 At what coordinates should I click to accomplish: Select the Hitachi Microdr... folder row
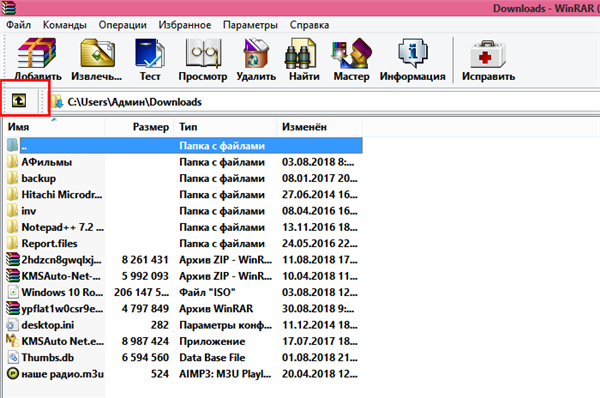184,194
